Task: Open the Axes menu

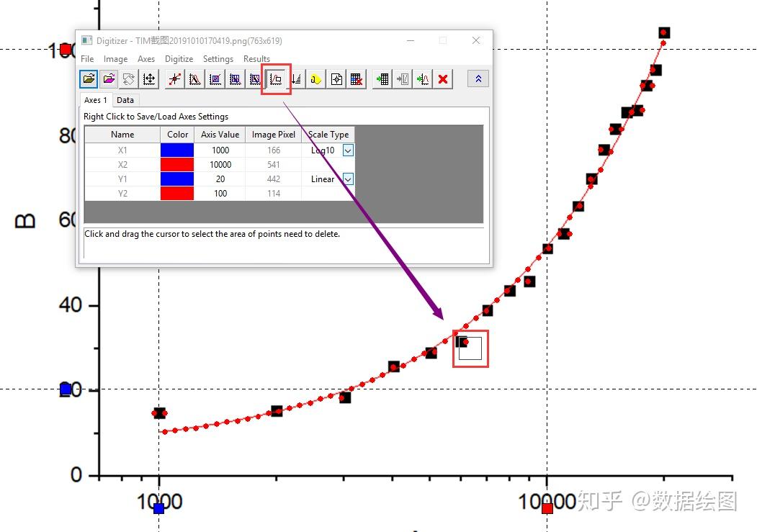Action: click(x=146, y=59)
